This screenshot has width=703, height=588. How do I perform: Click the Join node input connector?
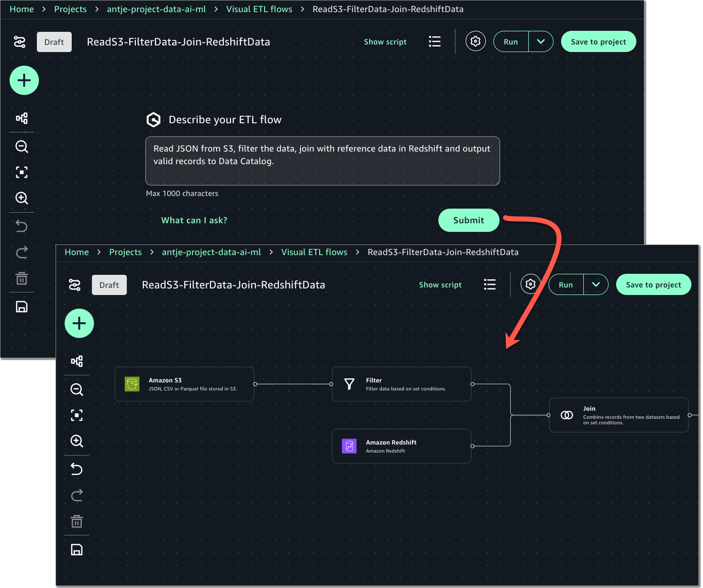pyautogui.click(x=548, y=415)
